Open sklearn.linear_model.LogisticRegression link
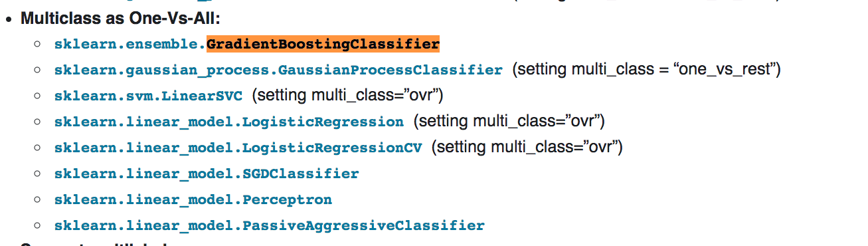868x246 pixels. coord(229,122)
